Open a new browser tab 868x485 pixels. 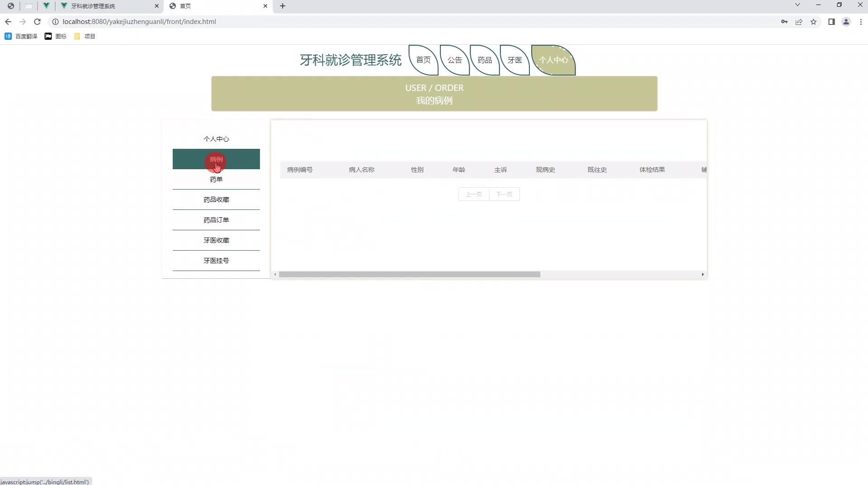click(283, 6)
